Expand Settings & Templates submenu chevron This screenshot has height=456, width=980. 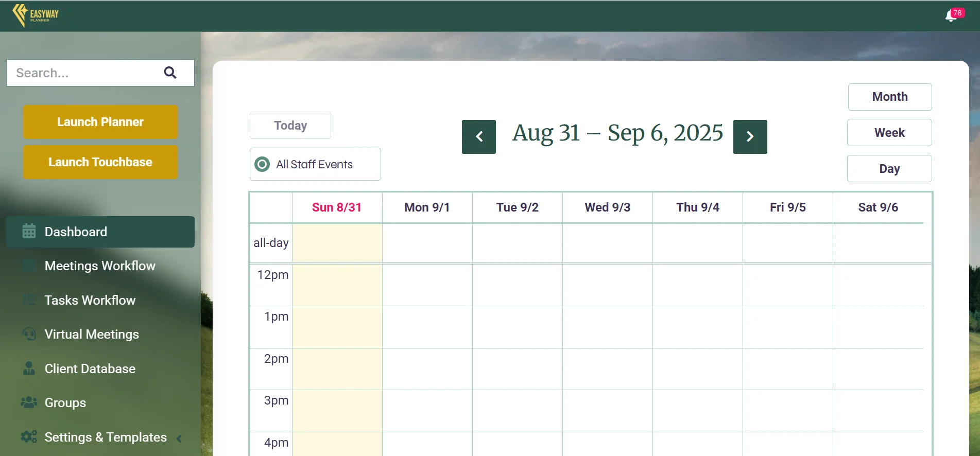[x=179, y=439]
